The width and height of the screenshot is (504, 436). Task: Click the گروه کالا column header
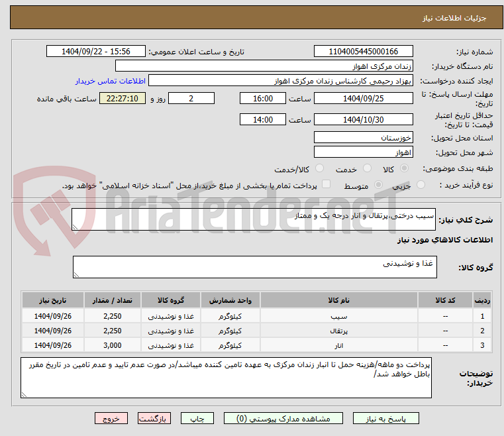171,300
